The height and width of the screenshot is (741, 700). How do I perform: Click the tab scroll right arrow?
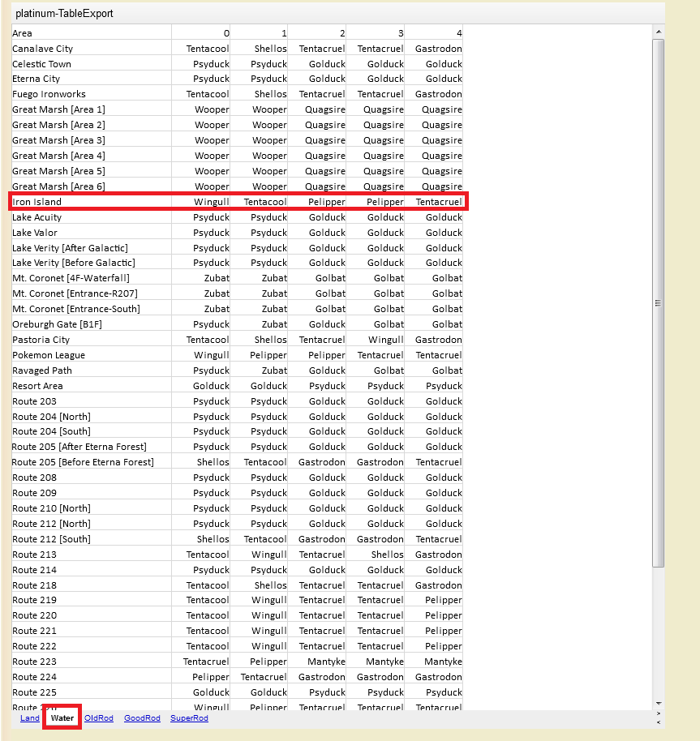(x=659, y=713)
